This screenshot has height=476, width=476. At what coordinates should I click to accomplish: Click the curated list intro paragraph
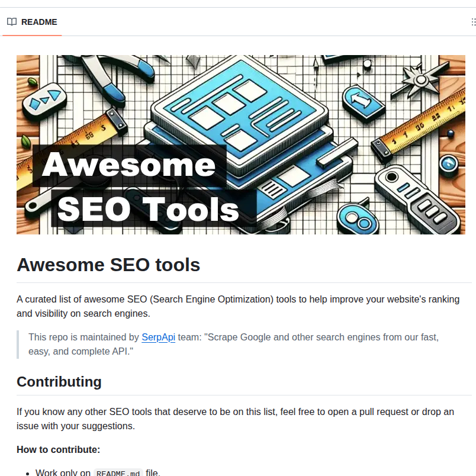click(x=237, y=306)
